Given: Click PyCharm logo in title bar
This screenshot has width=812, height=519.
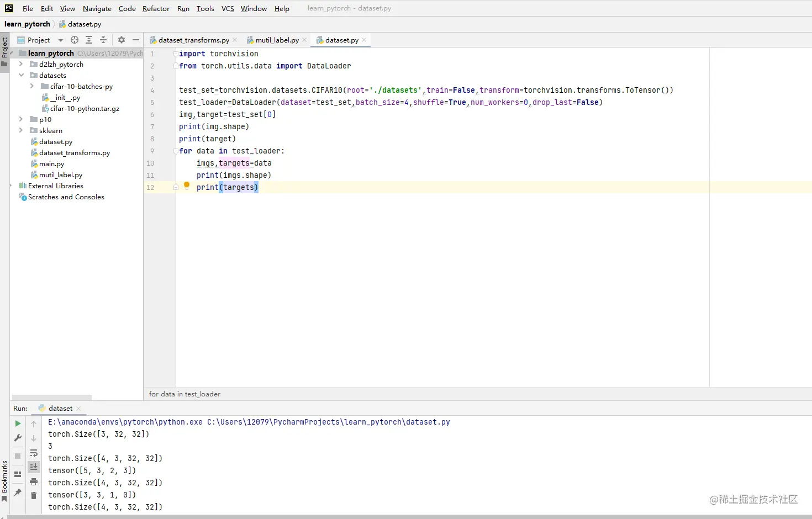Looking at the screenshot, I should (x=9, y=8).
